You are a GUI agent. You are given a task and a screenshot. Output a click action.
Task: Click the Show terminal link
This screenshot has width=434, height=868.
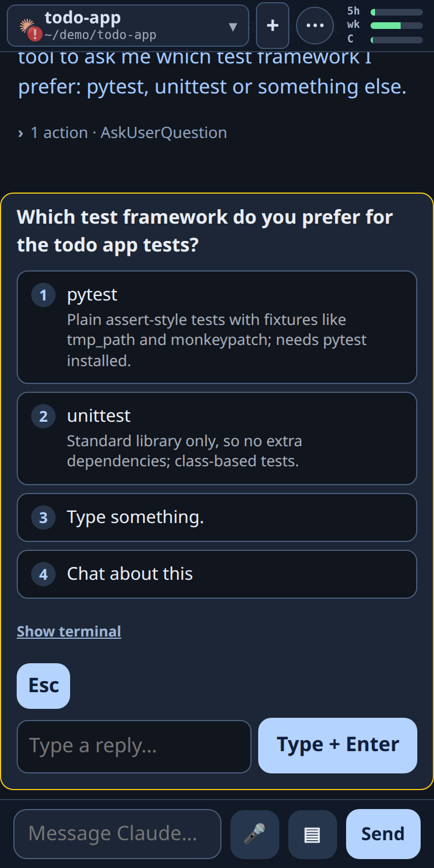[x=69, y=632]
